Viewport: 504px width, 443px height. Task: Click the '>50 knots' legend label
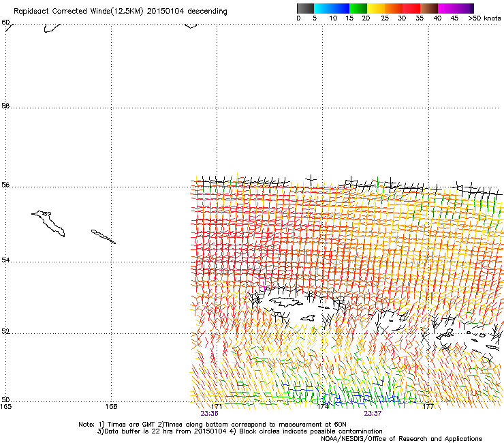(484, 18)
